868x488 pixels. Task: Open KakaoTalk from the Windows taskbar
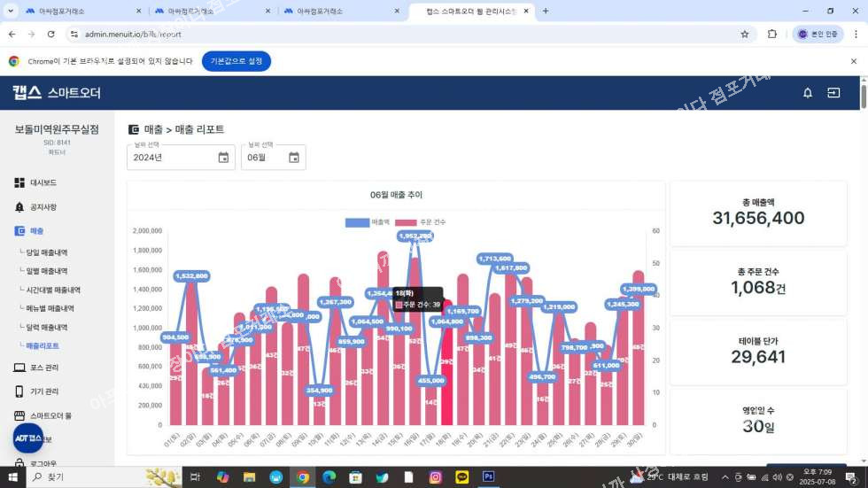tap(461, 476)
